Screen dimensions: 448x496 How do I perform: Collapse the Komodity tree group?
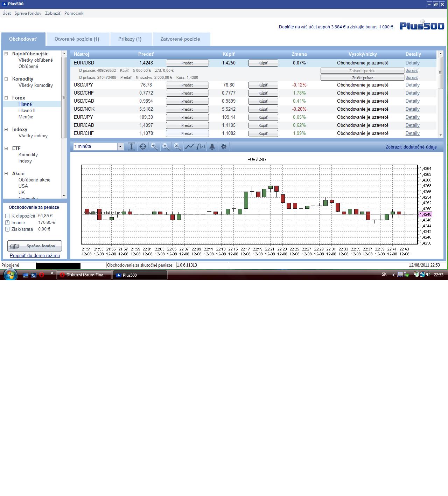[6, 79]
